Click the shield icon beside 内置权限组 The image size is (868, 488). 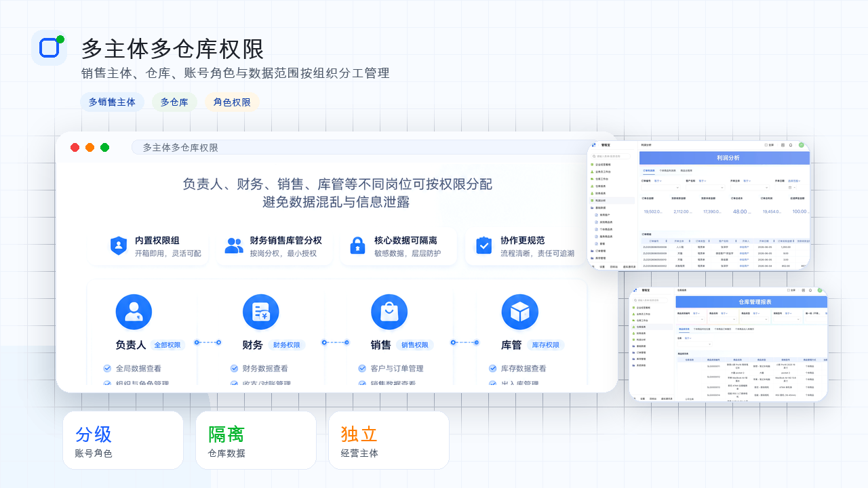click(x=119, y=245)
